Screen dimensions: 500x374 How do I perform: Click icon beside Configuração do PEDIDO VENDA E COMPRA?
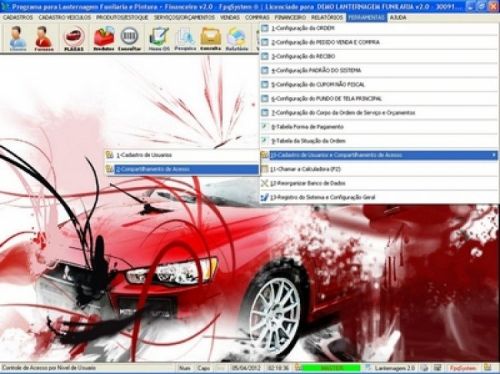click(x=265, y=42)
